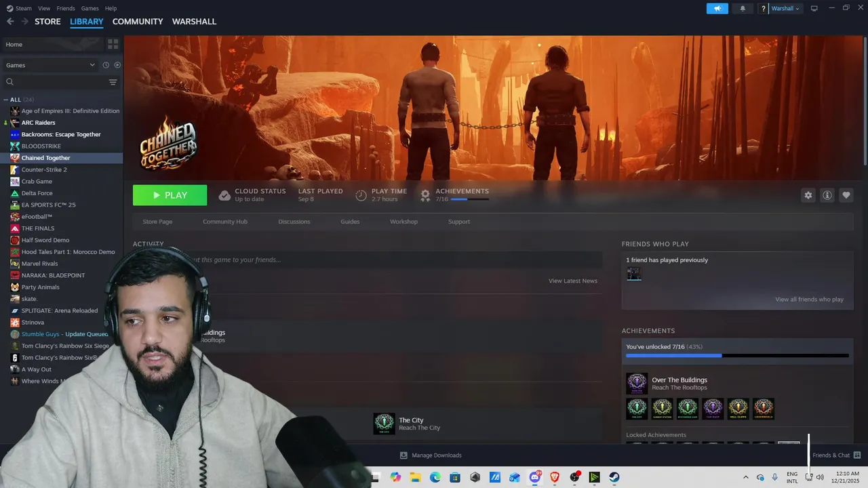Open the View menu
Screen dimensions: 868x488
click(x=44, y=8)
